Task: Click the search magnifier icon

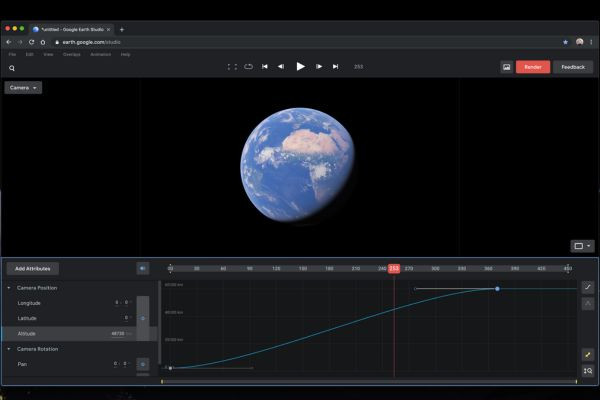Action: click(12, 68)
